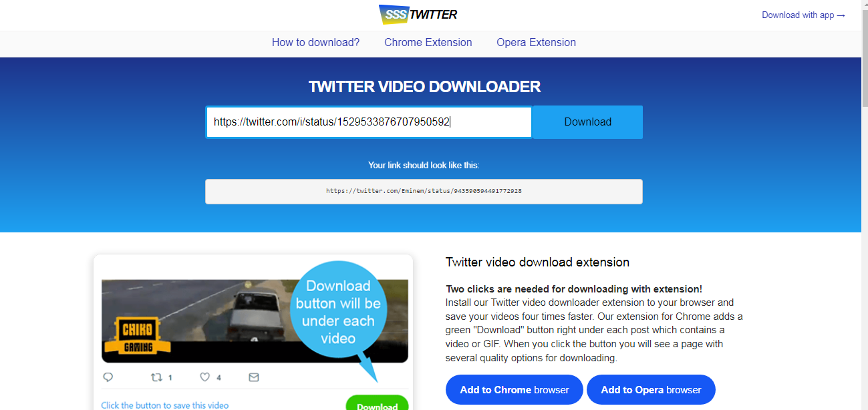Viewport: 868px width, 410px height.
Task: Focus the Twitter URL input field
Action: [369, 122]
